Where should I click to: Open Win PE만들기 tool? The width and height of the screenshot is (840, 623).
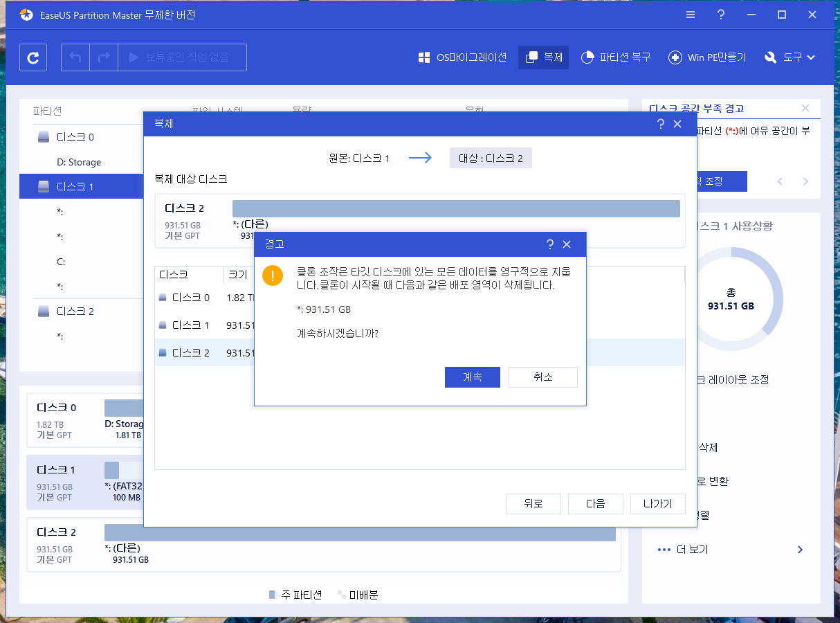(707, 57)
